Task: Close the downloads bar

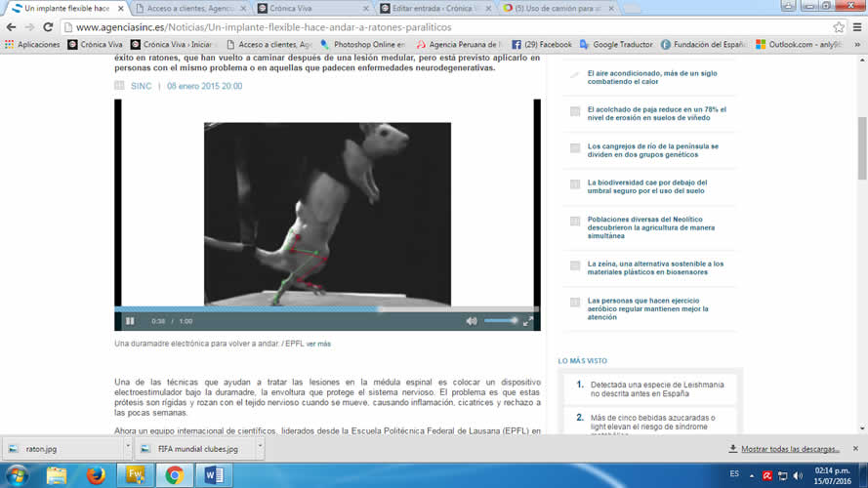Action: [x=856, y=449]
